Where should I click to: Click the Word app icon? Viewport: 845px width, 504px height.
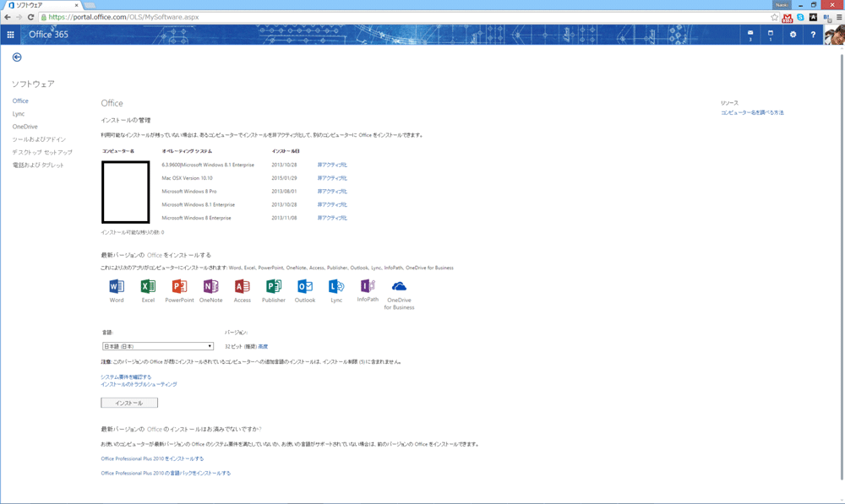point(117,286)
